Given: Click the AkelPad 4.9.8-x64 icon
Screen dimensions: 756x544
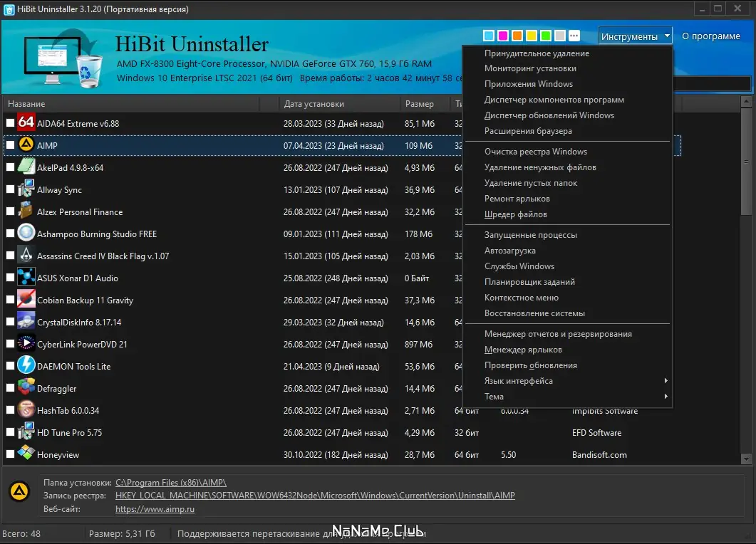Looking at the screenshot, I should (26, 167).
